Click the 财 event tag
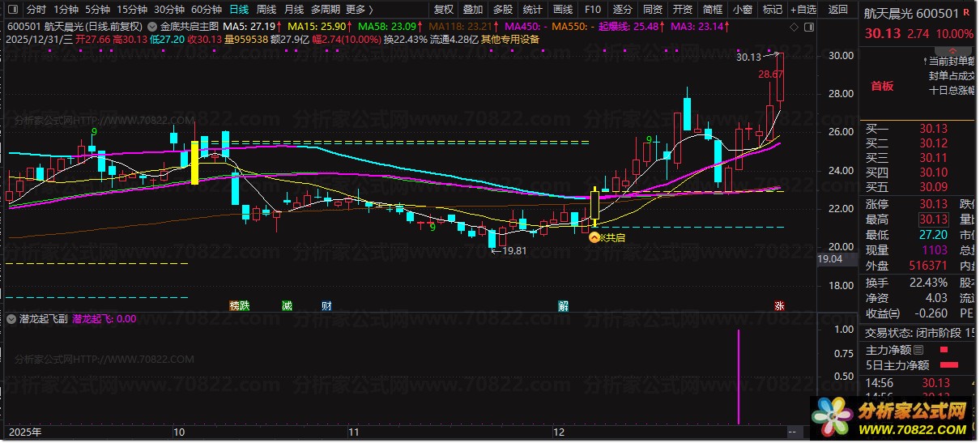Image resolution: width=980 pixels, height=443 pixels. pyautogui.click(x=326, y=306)
